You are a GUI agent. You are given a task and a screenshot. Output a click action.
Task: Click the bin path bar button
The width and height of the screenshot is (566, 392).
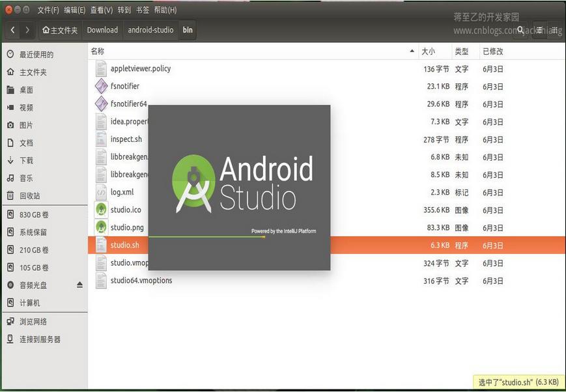click(x=188, y=30)
